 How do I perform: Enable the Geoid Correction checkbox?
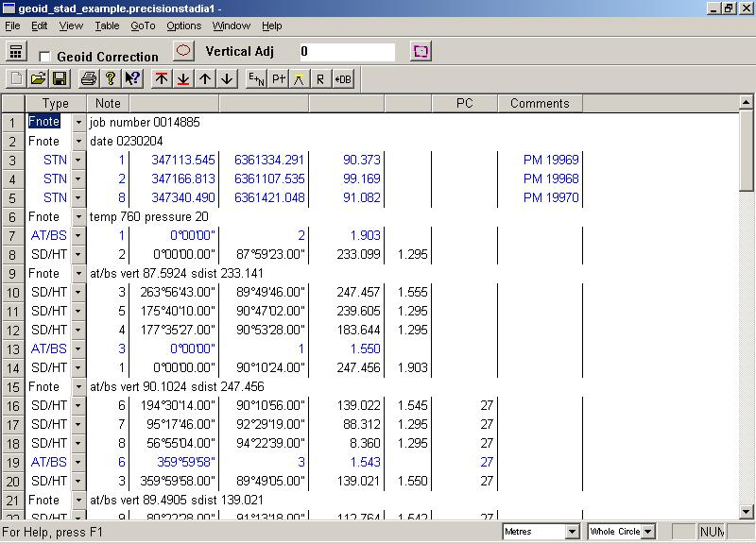[45, 58]
